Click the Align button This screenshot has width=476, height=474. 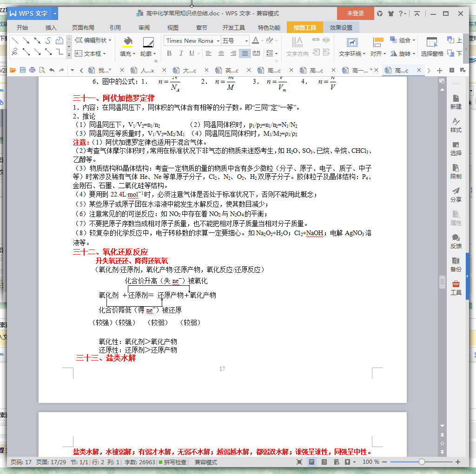378,46
